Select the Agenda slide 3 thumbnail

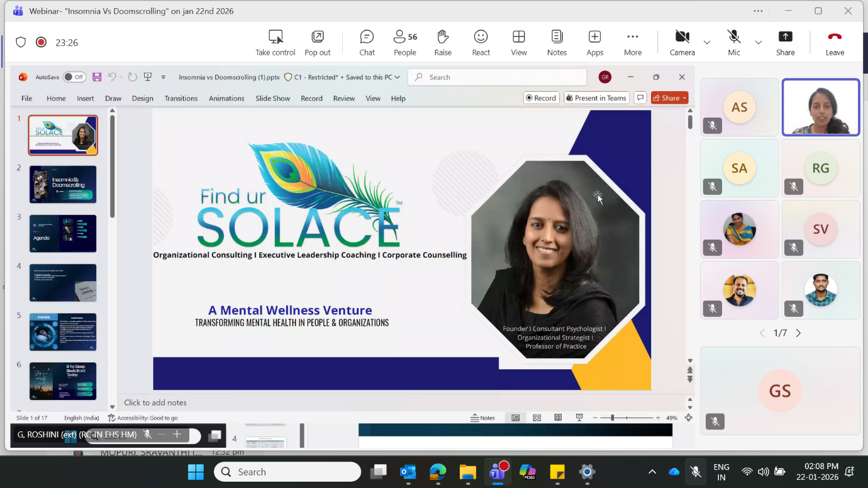pyautogui.click(x=63, y=233)
